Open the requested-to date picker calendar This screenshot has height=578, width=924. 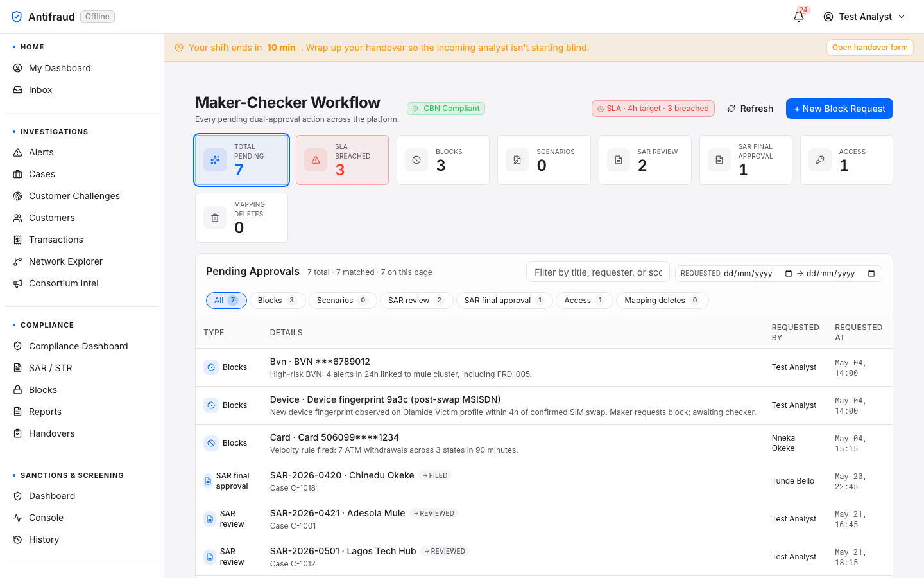point(871,274)
